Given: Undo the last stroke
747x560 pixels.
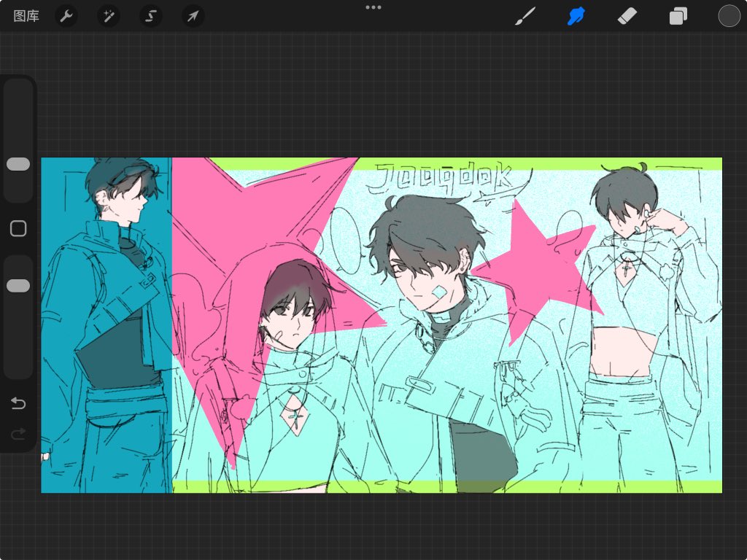Looking at the screenshot, I should pyautogui.click(x=18, y=403).
